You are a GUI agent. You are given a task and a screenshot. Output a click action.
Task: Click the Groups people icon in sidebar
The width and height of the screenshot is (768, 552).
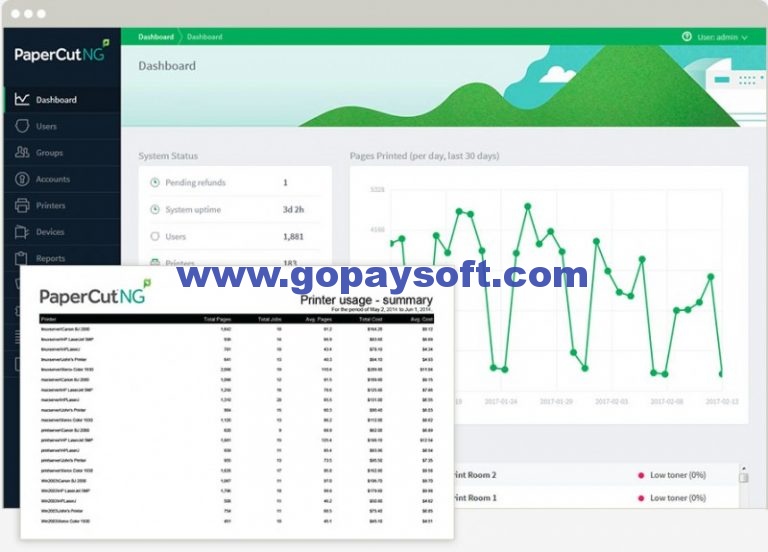coord(22,152)
